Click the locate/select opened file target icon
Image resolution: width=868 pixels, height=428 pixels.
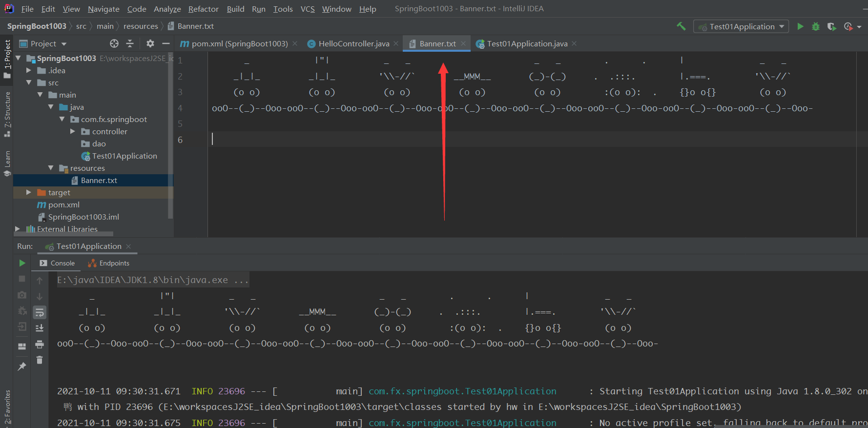point(114,43)
